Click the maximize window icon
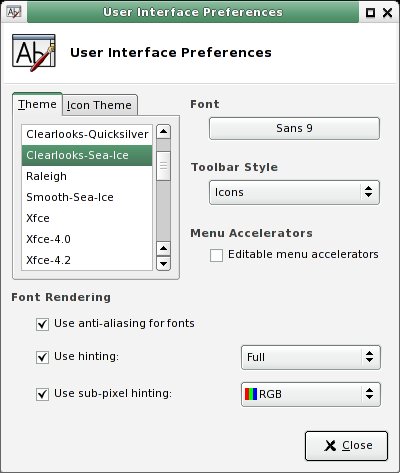 coord(370,13)
